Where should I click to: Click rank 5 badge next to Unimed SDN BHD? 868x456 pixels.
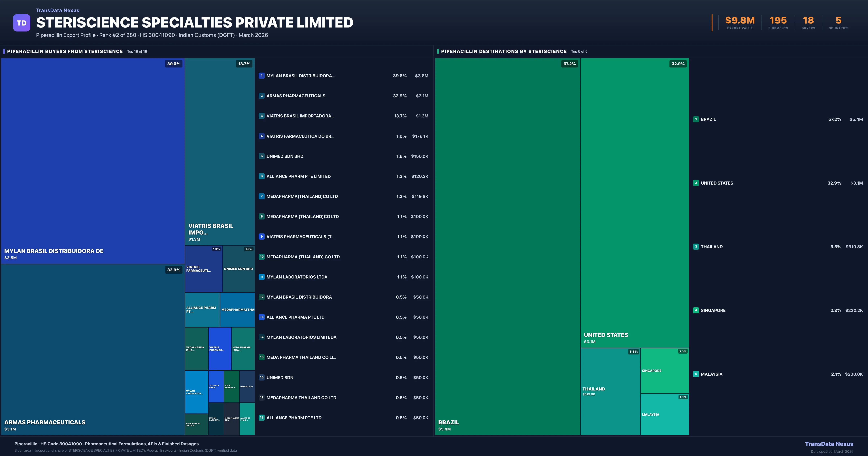(x=261, y=156)
